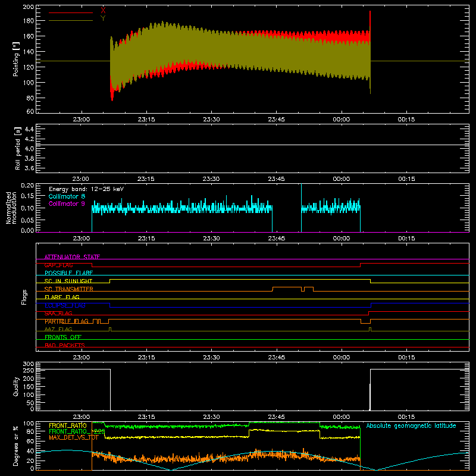Select the green FRONT_RATIO_ 225 legend entry

click(x=77, y=431)
